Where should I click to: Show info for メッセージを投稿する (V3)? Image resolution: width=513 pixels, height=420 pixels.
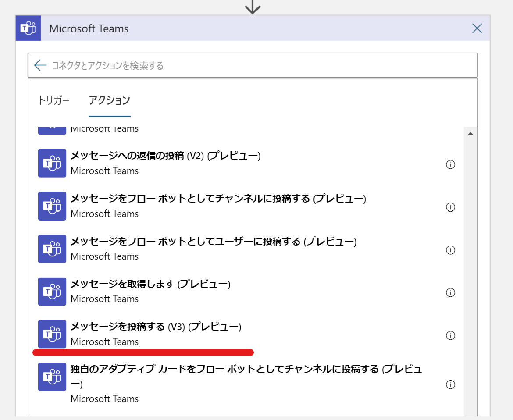click(450, 335)
